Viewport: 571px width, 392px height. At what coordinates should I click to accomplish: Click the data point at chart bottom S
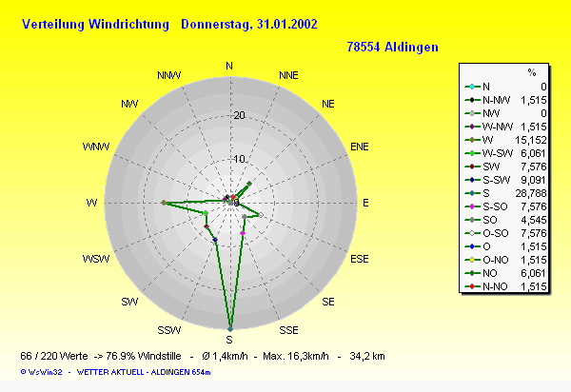tap(229, 328)
